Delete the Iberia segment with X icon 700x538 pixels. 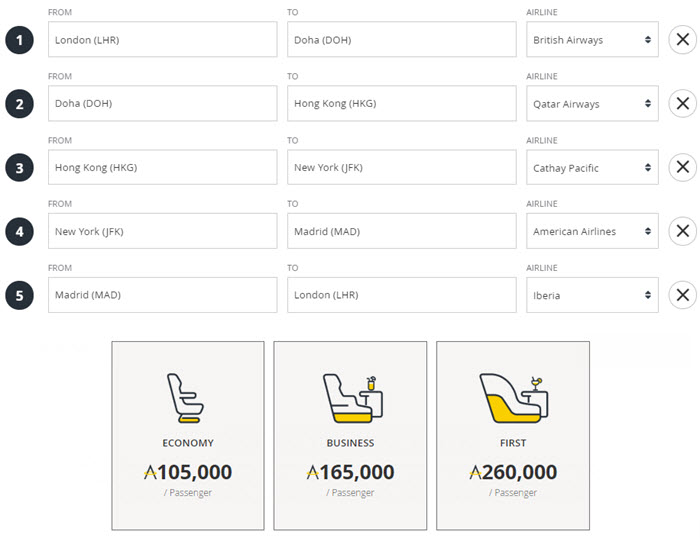click(682, 295)
